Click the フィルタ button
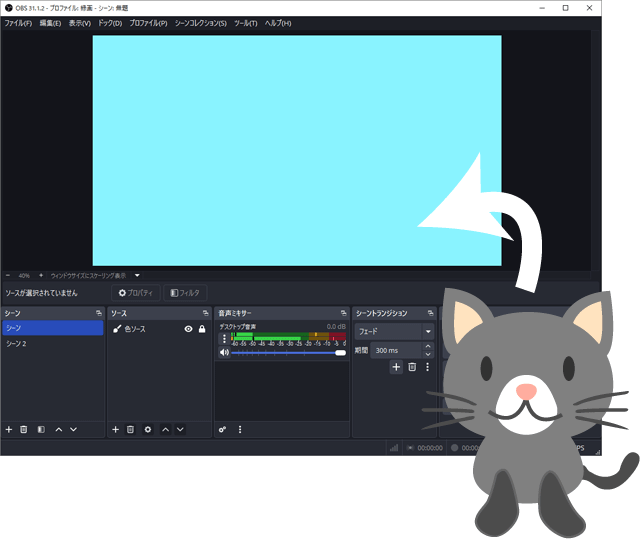Viewport: 640px width, 539px height. [x=185, y=293]
